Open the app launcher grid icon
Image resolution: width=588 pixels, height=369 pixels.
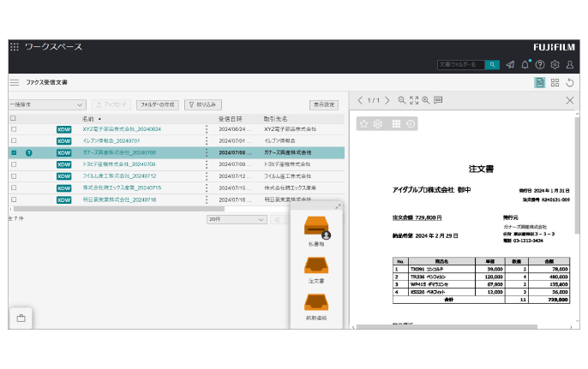click(x=15, y=47)
